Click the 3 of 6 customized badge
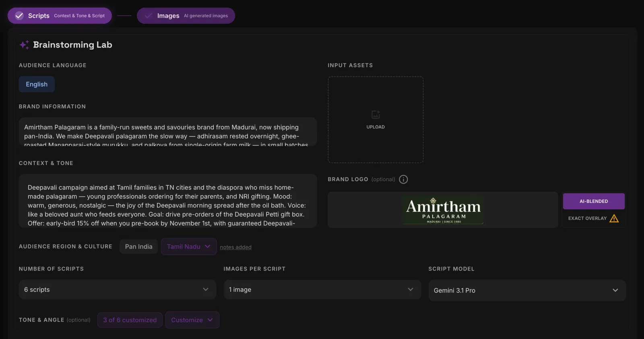The image size is (644, 339). [130, 320]
